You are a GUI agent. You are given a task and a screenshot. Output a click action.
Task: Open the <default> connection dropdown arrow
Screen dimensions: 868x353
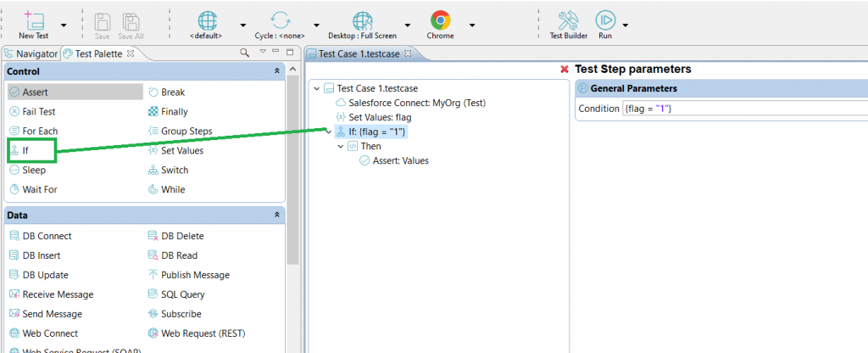pyautogui.click(x=243, y=25)
